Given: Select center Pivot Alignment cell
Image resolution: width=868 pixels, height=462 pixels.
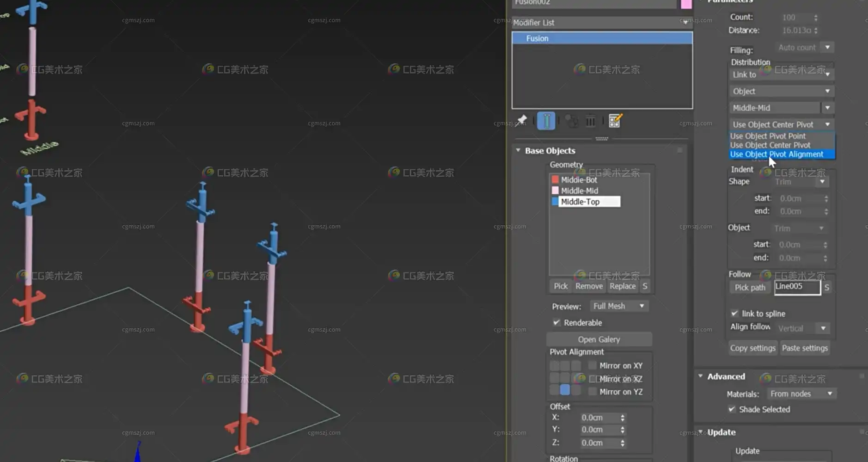Looking at the screenshot, I should (565, 378).
